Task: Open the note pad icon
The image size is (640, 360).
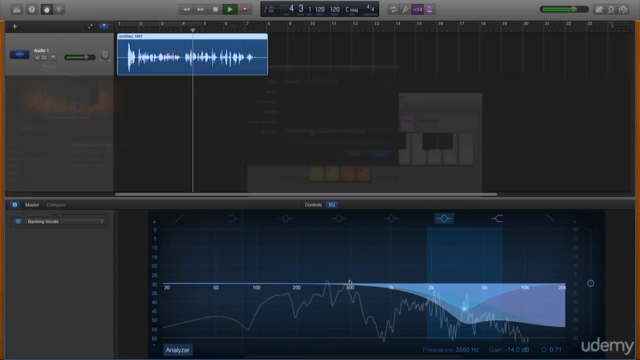Action: (x=599, y=9)
